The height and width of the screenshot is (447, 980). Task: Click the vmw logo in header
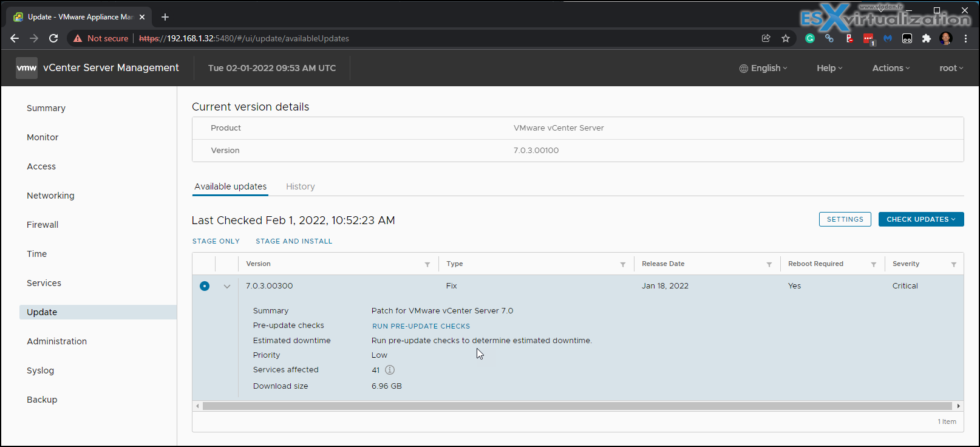[x=27, y=68]
